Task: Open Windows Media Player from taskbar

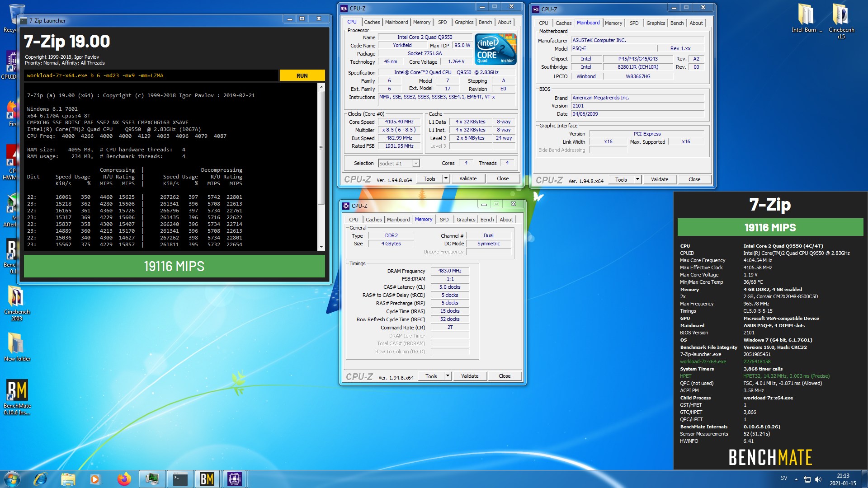Action: [95, 479]
